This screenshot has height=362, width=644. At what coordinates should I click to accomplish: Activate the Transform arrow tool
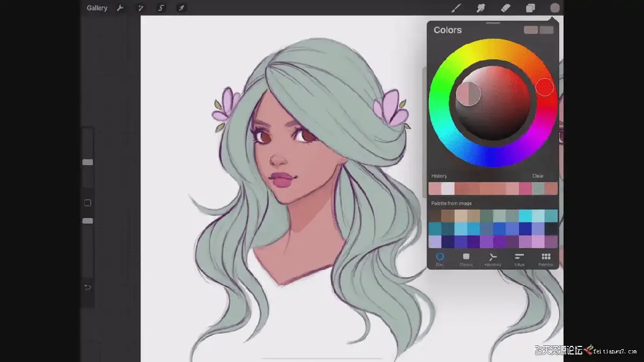[x=181, y=8]
